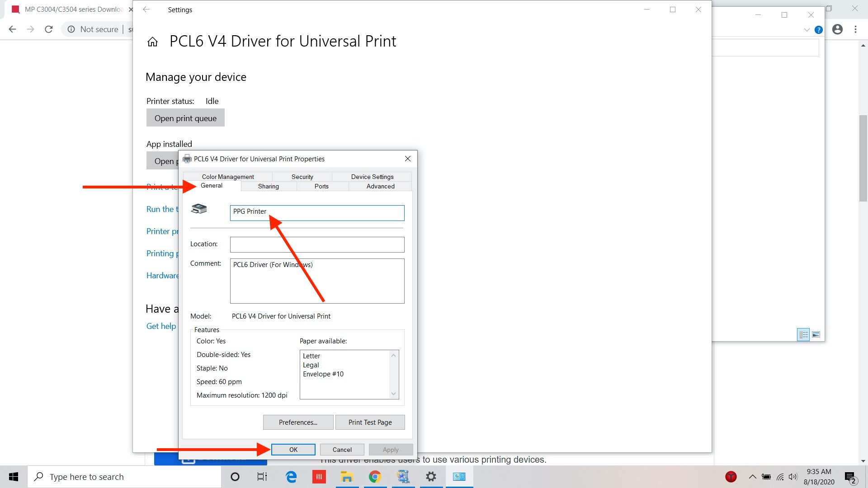The width and height of the screenshot is (868, 488).
Task: Switch to Google Chrome on taskbar
Action: point(375,477)
